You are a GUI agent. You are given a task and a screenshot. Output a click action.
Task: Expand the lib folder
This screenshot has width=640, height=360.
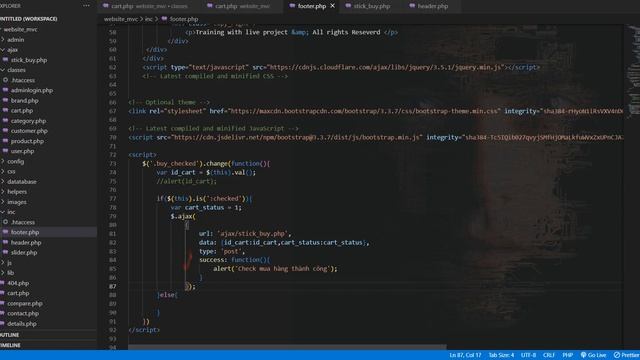coord(10,273)
